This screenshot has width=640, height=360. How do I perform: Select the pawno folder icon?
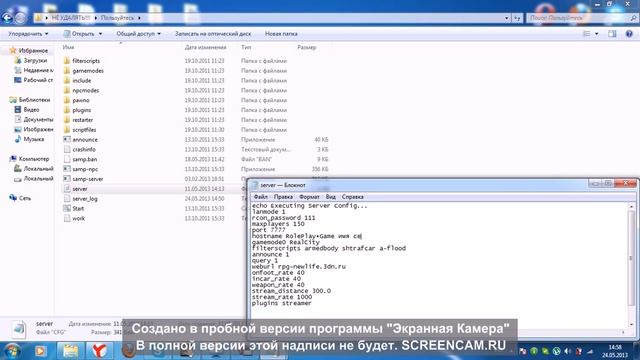coord(67,100)
